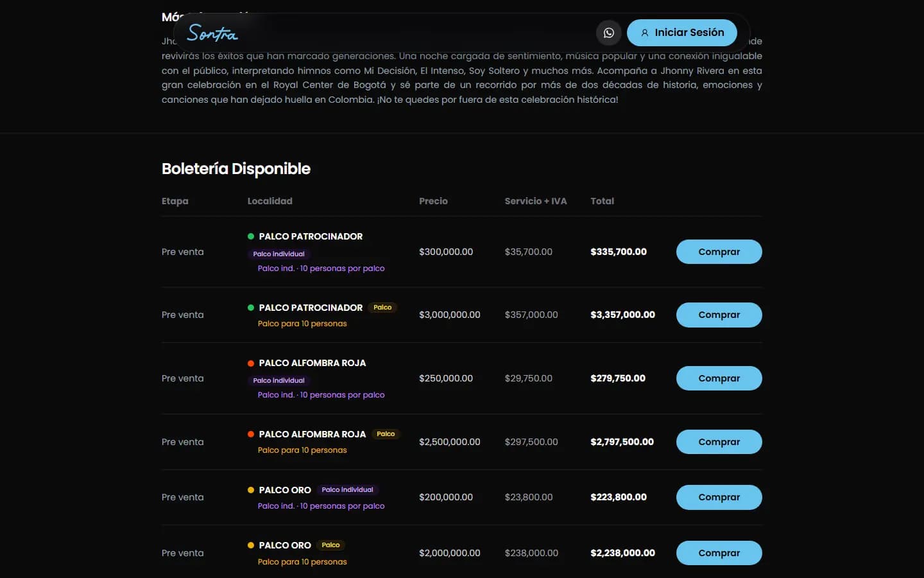Buy Palco Alfombra Roja individual at $279,750.00

coord(719,378)
